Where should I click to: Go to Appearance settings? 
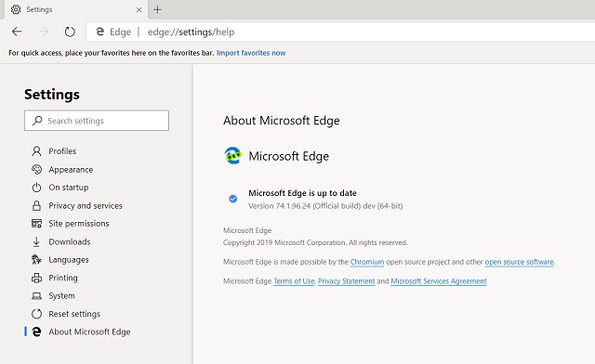(x=71, y=170)
